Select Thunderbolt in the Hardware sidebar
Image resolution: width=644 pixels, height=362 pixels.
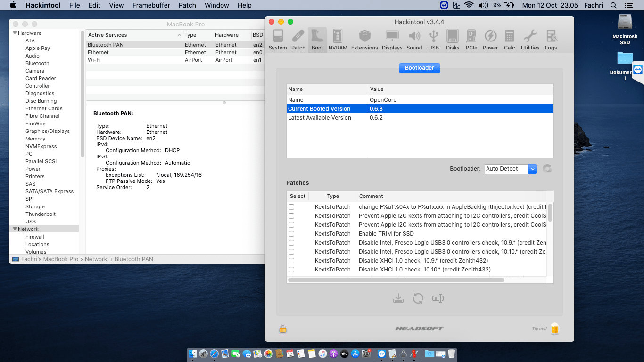coord(41,214)
